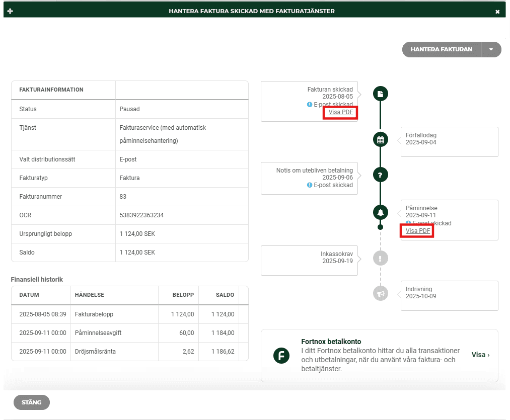Click the calendar icon for Förfallodag
Viewport: 510px width, 420px height.
click(x=380, y=139)
